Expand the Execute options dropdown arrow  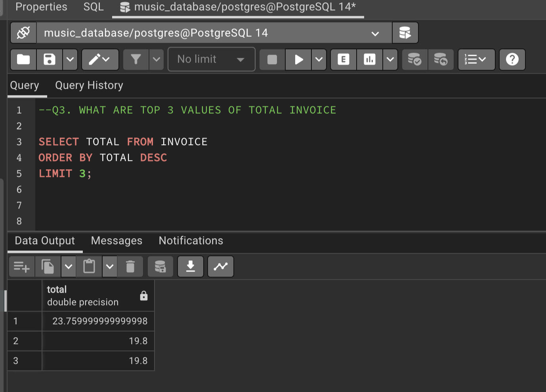[319, 59]
